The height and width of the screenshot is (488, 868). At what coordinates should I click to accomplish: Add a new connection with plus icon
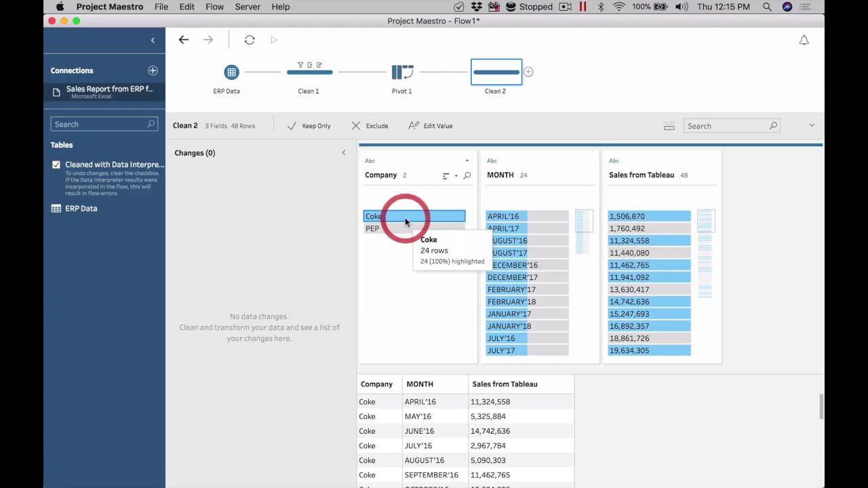pyautogui.click(x=153, y=70)
